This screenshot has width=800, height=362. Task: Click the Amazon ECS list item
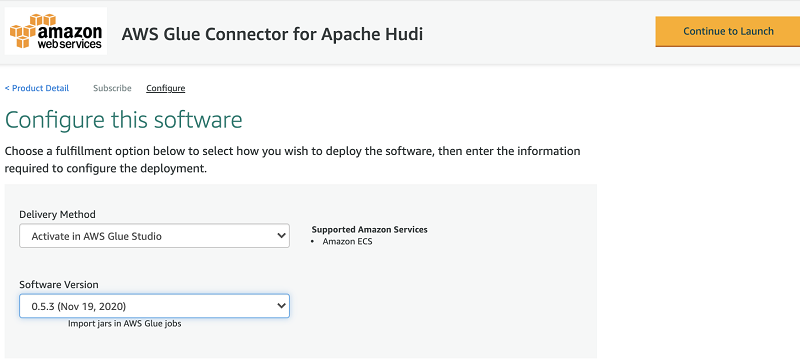point(347,242)
